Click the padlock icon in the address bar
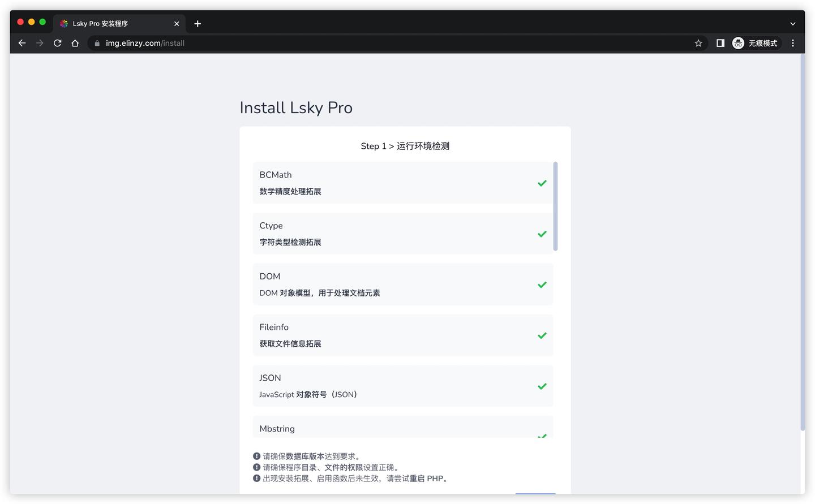The height and width of the screenshot is (504, 815). coord(96,42)
